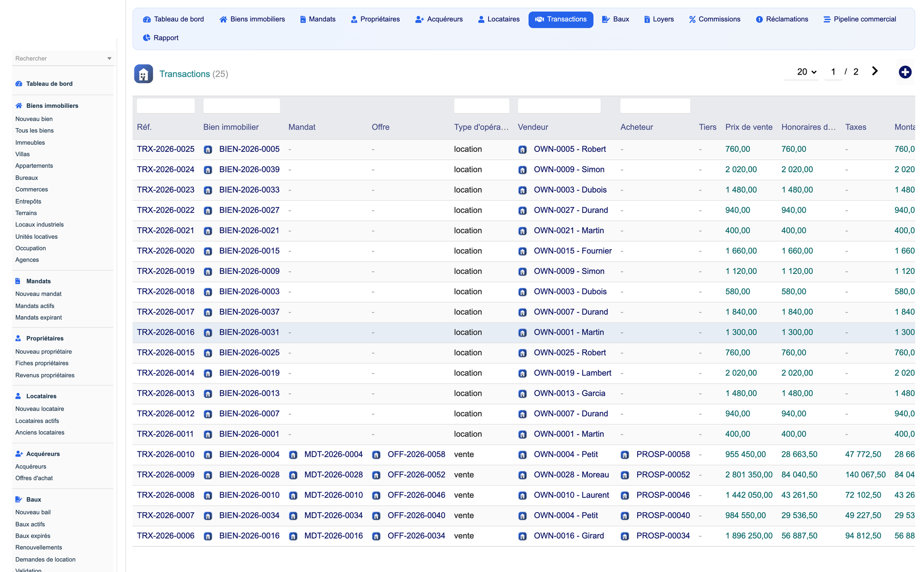Click the buyer icon beside PROSP-00058
The width and height of the screenshot is (924, 572).
coord(625,455)
